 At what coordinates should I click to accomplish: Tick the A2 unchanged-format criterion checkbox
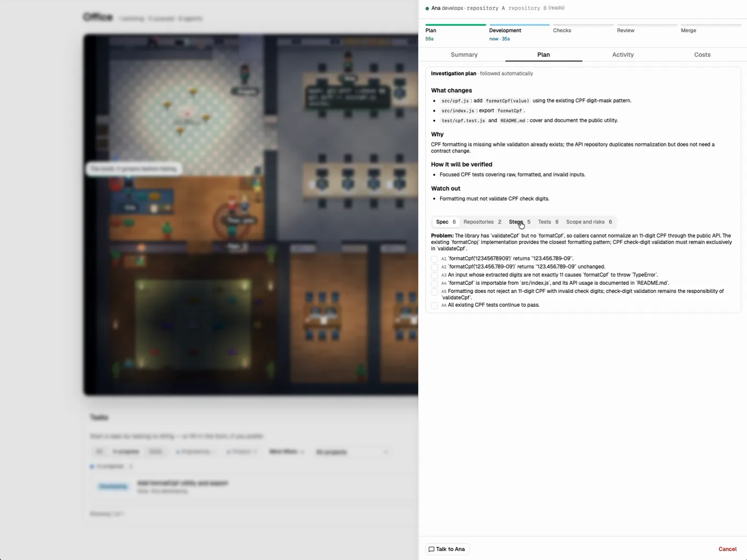click(x=435, y=267)
